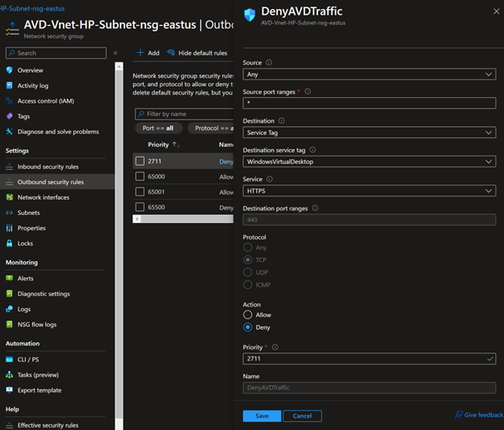Click the Destination port ranges info icon

tap(315, 208)
